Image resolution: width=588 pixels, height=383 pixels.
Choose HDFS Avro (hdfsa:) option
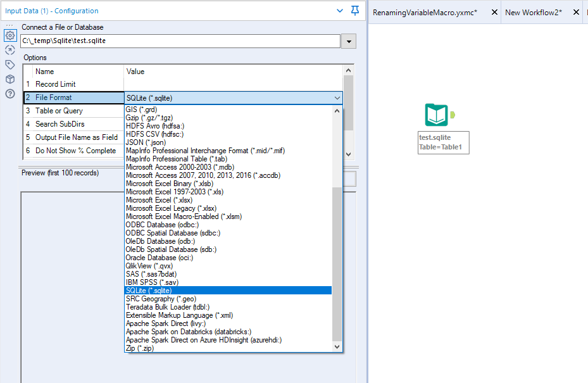point(228,126)
